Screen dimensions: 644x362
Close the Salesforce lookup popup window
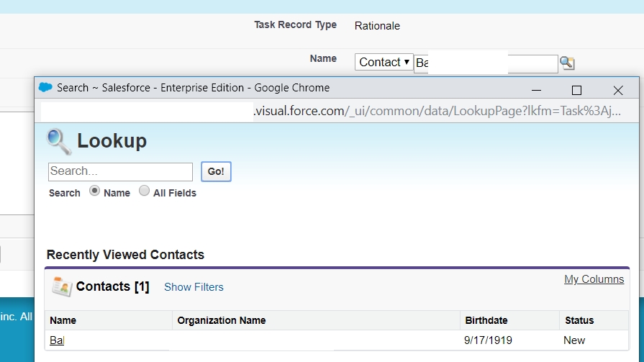click(617, 90)
